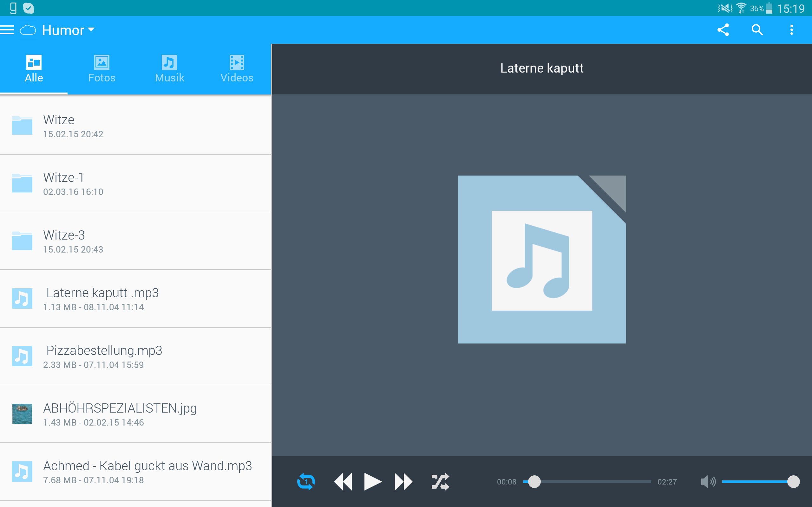Screen dimensions: 812x507
Task: Skip to next track with fast-forward
Action: point(403,482)
